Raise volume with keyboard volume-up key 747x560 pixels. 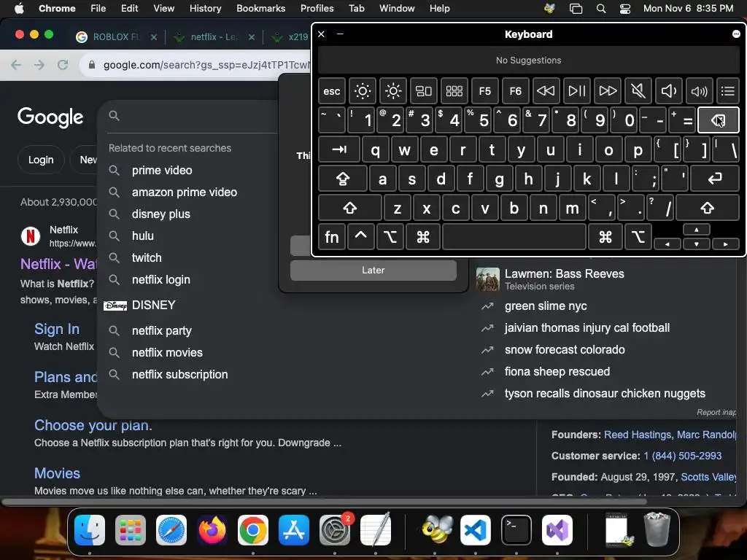700,91
